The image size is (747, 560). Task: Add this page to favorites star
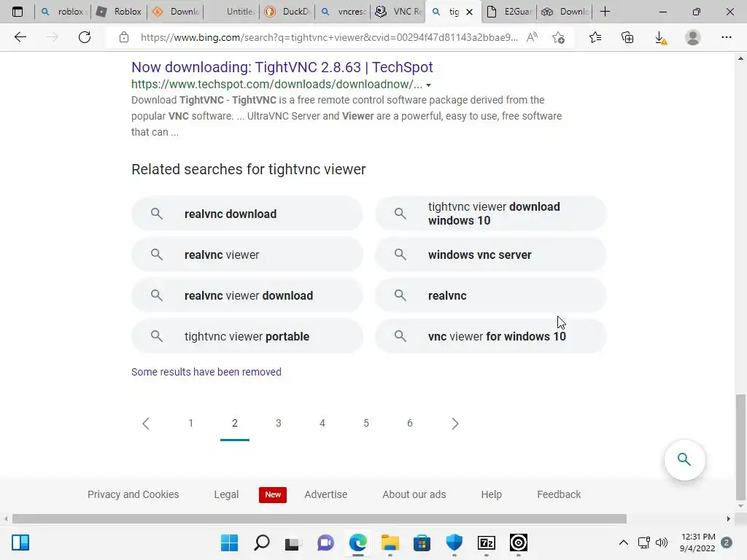pos(558,37)
